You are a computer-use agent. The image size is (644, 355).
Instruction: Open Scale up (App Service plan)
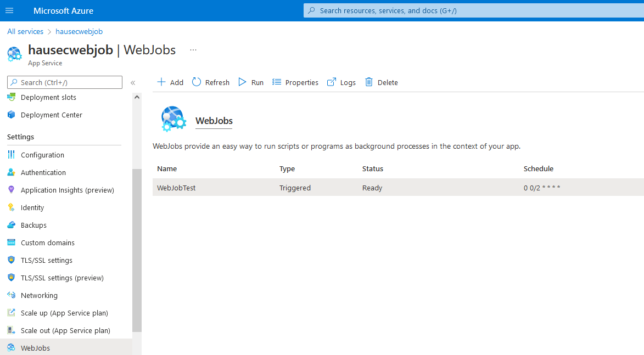click(x=64, y=313)
